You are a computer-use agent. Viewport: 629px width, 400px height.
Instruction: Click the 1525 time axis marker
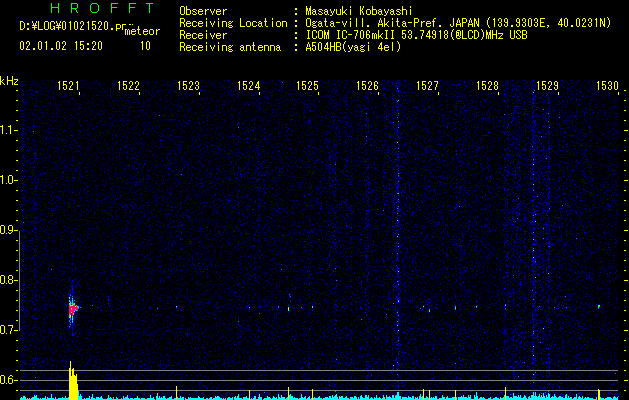pos(308,86)
